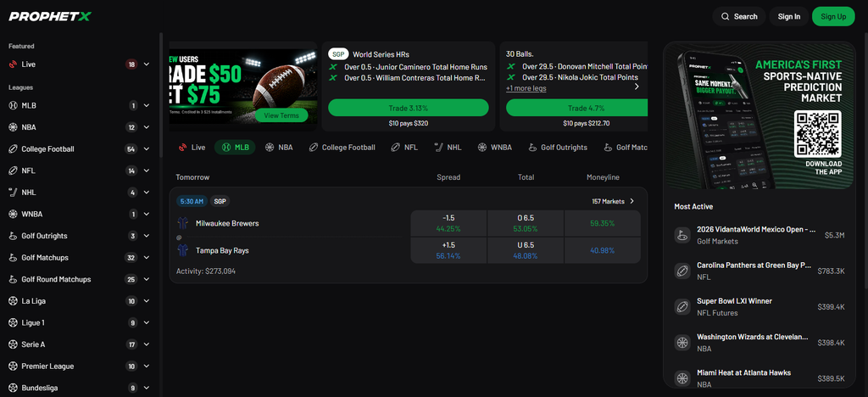Click the College Football icon in the sidebar

pos(14,149)
